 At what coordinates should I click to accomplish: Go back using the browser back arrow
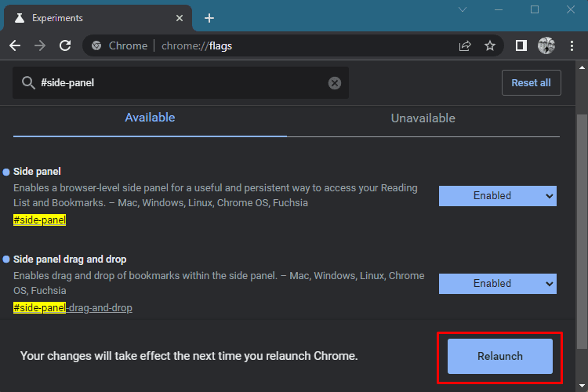click(x=15, y=45)
